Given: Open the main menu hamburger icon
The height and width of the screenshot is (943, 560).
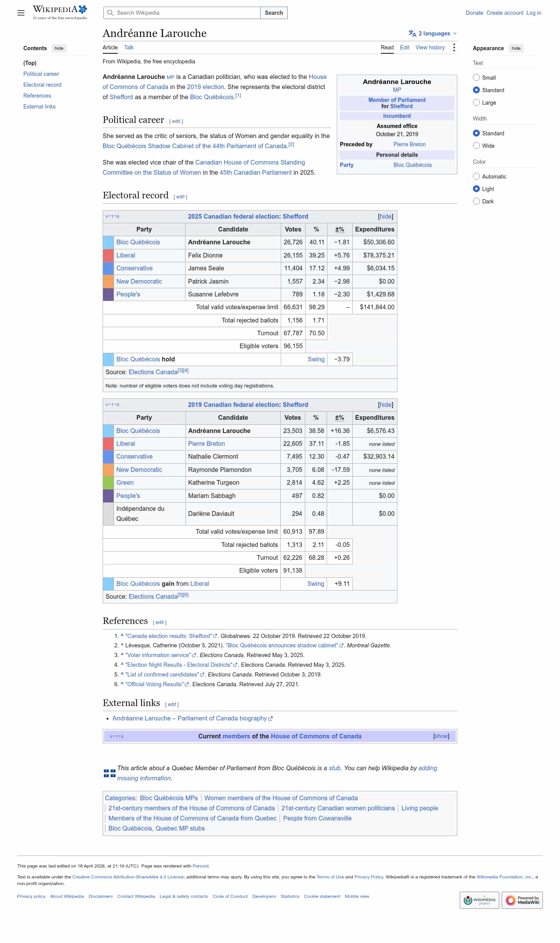Looking at the screenshot, I should click(21, 13).
